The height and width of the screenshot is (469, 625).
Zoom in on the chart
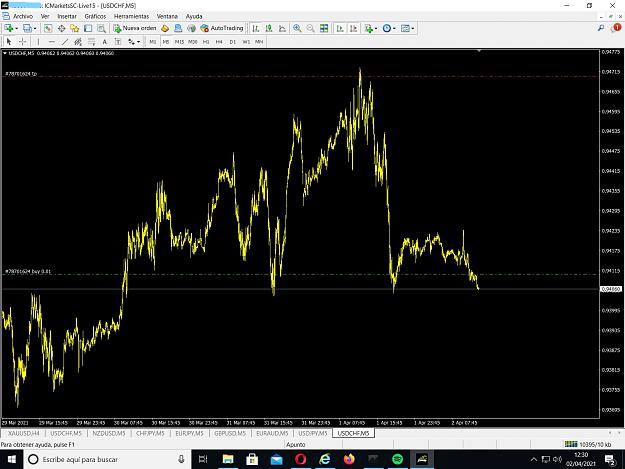(x=297, y=28)
